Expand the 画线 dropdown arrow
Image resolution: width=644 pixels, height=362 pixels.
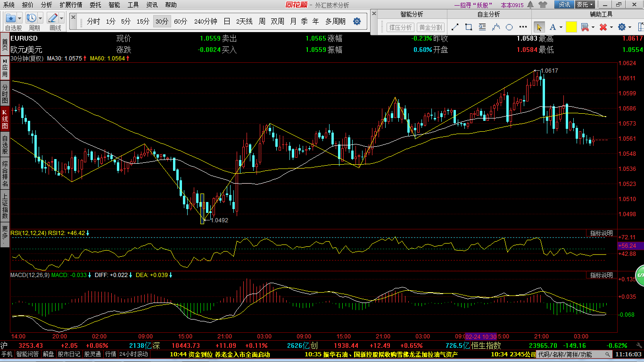[61, 18]
